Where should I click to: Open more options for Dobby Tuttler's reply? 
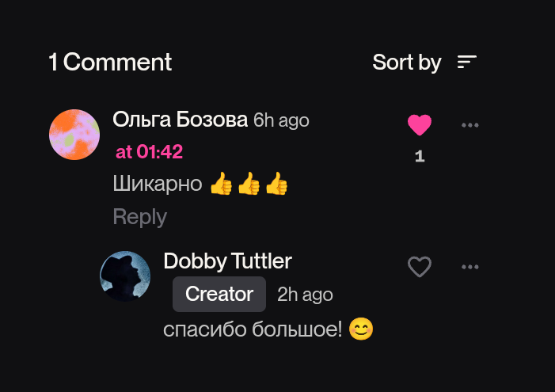[x=470, y=268]
